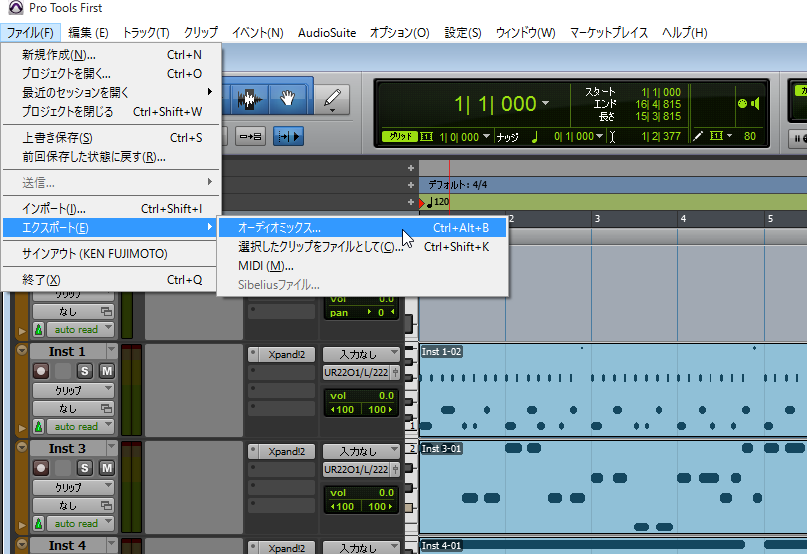Screen dimensions: 807x554
Task: Open the 編集(E) menu
Action: tap(88, 32)
